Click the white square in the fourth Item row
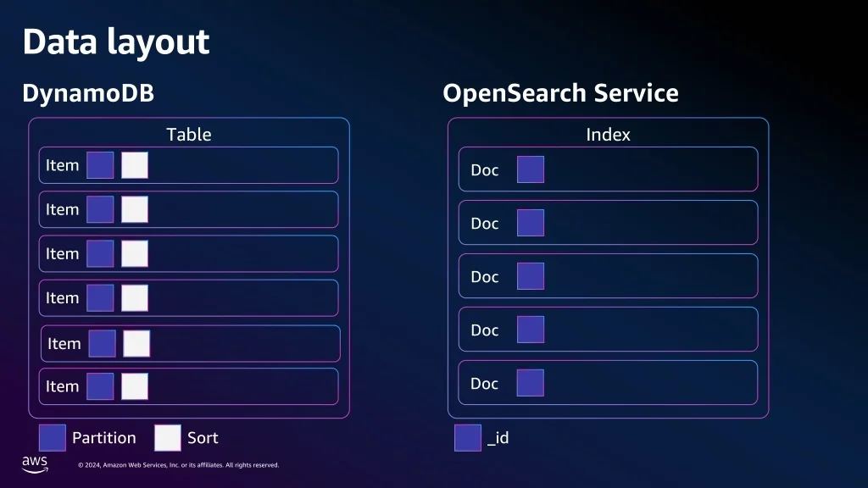This screenshot has height=488, width=868. pos(135,297)
